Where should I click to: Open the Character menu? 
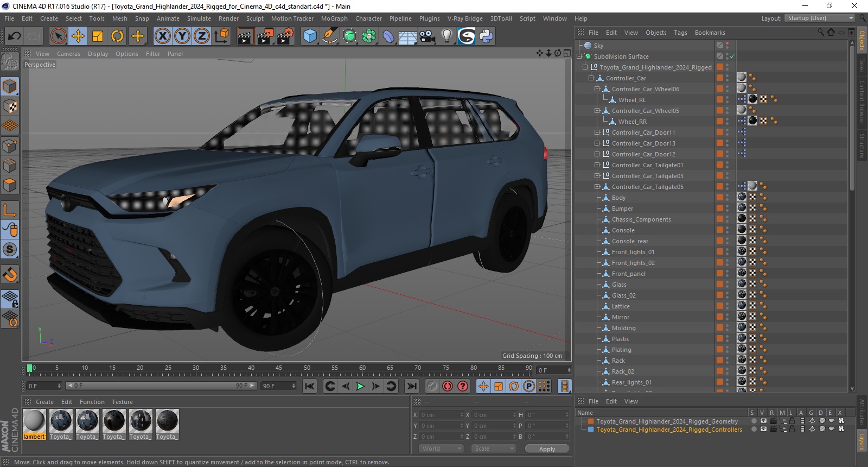point(368,18)
